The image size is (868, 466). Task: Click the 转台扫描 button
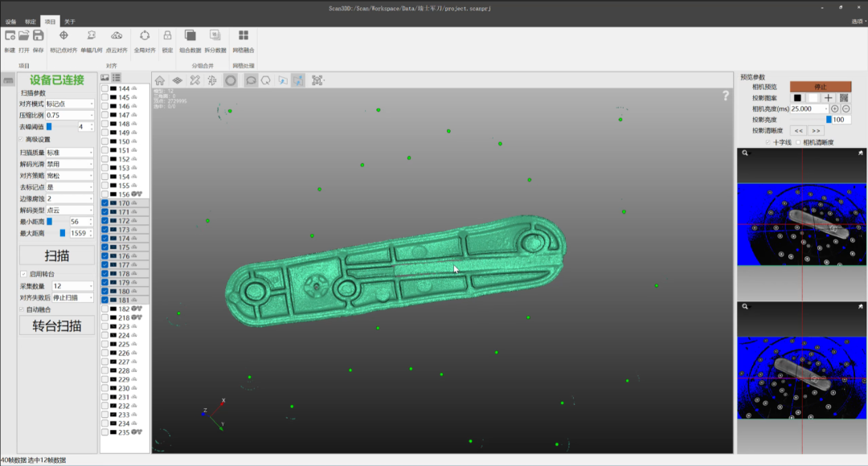coord(56,326)
